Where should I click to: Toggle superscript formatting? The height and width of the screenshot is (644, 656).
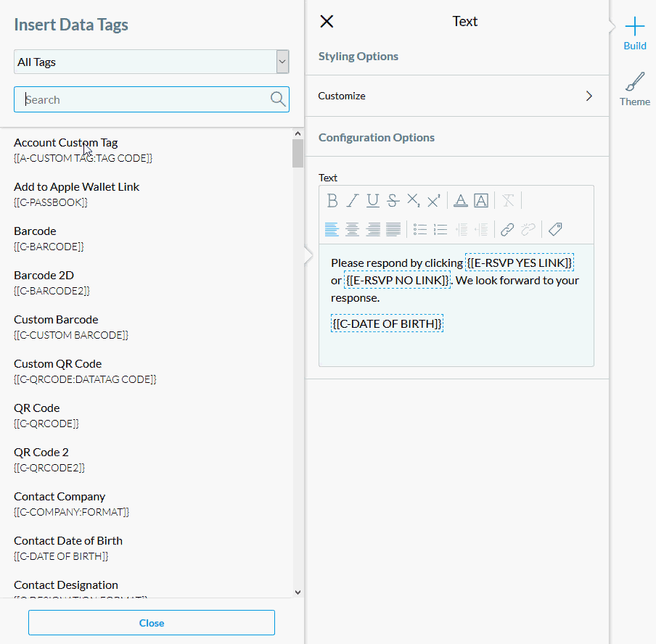pyautogui.click(x=433, y=201)
